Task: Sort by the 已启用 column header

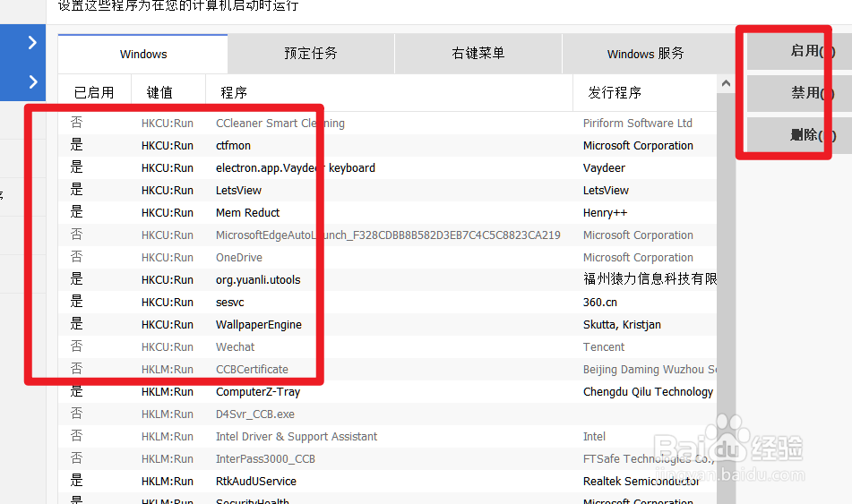Action: point(94,93)
